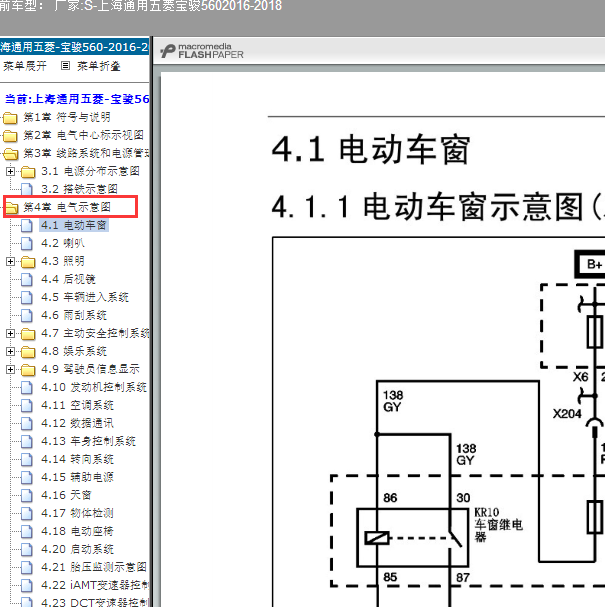The width and height of the screenshot is (605, 607).
Task: Click the 4.2 喇叭 page icon
Action: click(27, 243)
